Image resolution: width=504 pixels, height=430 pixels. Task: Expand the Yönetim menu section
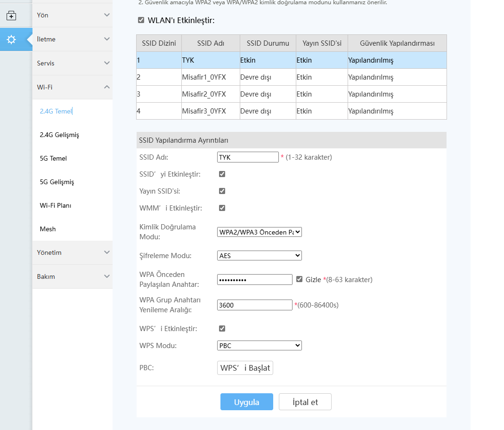(x=73, y=252)
